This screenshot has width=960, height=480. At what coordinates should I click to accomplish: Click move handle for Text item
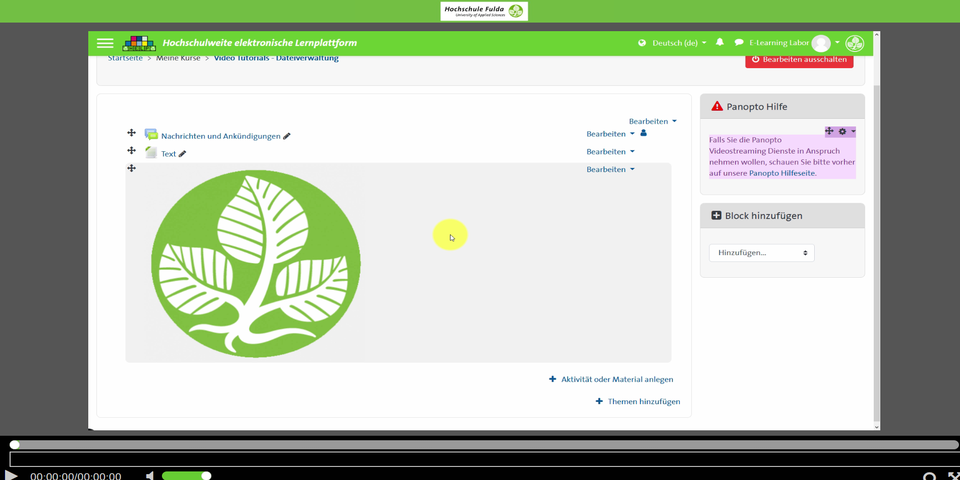click(x=131, y=151)
